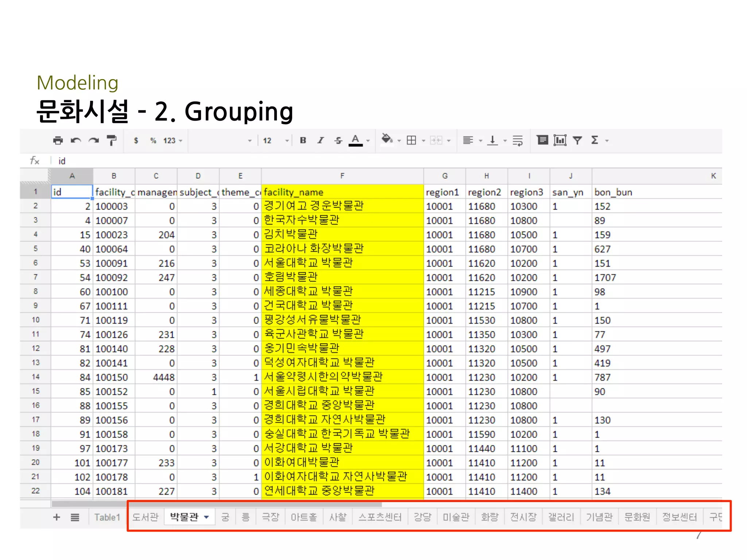Open the All sheets list icon

click(75, 517)
